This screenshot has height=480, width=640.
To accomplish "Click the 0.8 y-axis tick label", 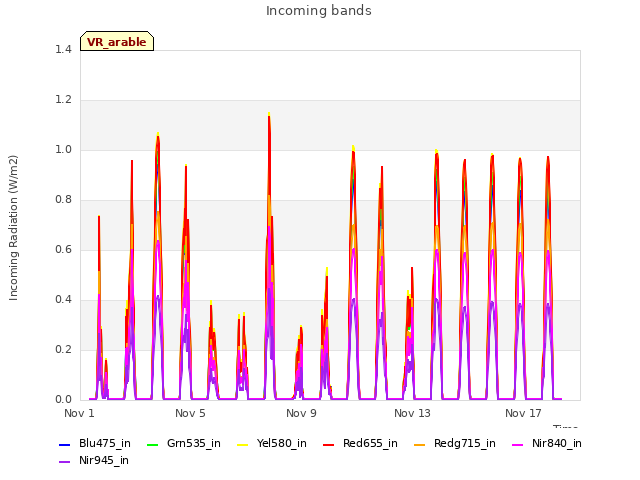I will 63,200.
